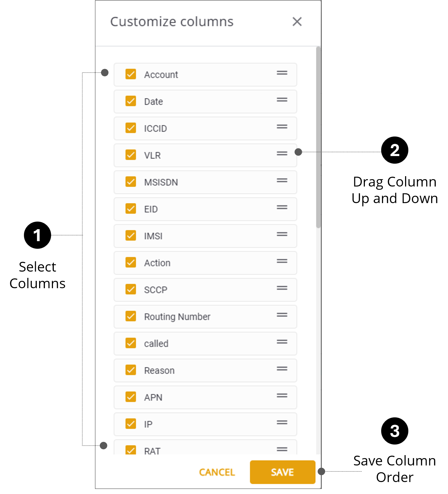Image resolution: width=448 pixels, height=494 pixels.
Task: Toggle off the Action column checkbox
Action: click(x=131, y=262)
